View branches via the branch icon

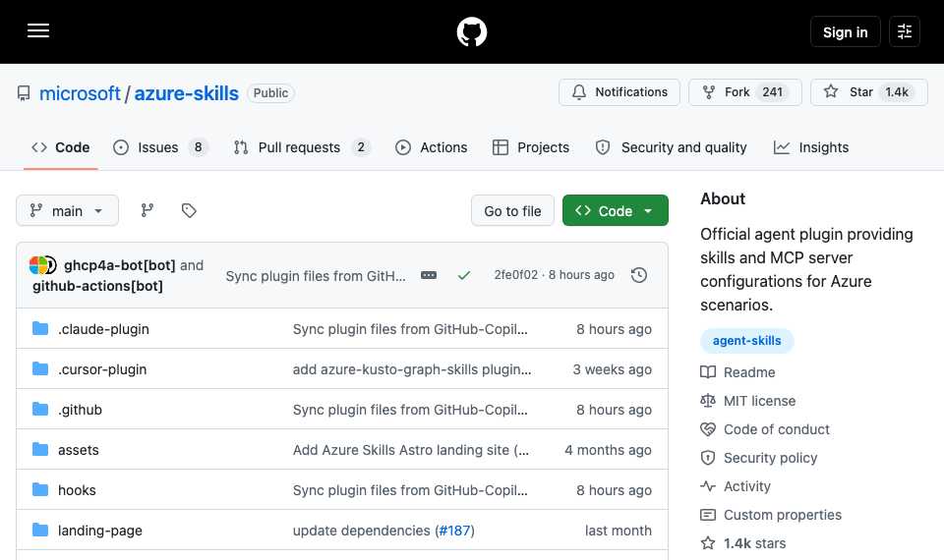click(x=147, y=210)
